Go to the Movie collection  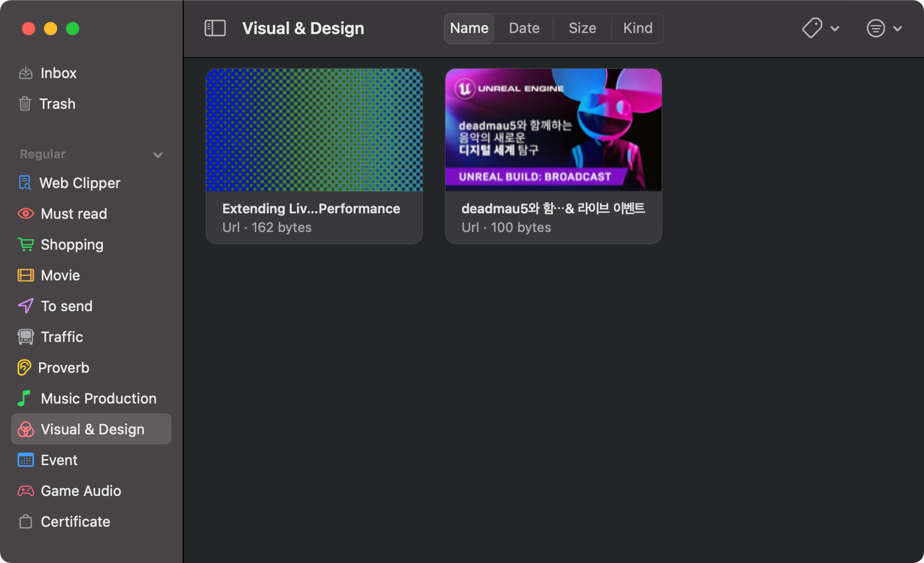point(91,275)
